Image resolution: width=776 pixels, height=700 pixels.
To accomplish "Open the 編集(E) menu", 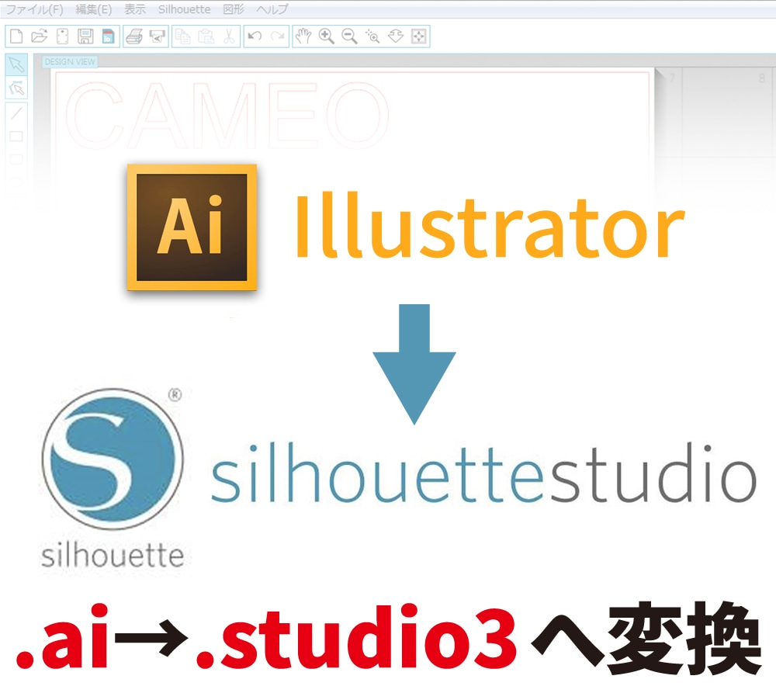I will pos(94,9).
